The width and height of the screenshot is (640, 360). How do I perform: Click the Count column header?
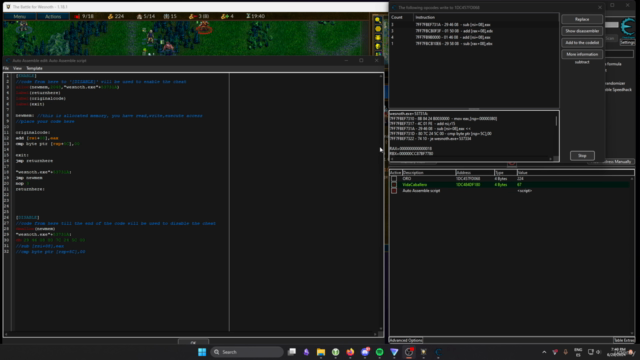[402, 17]
